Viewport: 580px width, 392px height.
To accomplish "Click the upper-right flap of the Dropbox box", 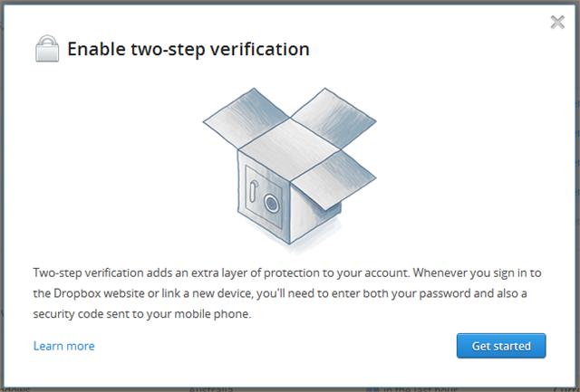I will point(333,118).
